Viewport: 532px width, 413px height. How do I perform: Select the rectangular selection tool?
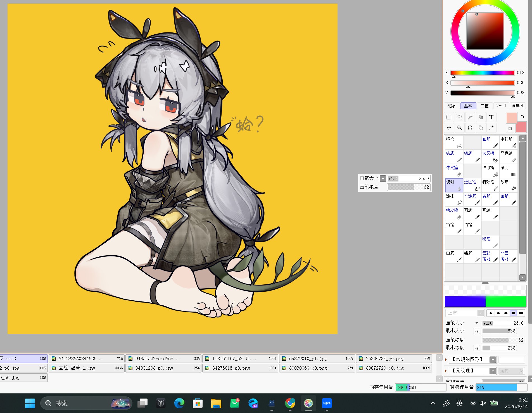point(449,117)
